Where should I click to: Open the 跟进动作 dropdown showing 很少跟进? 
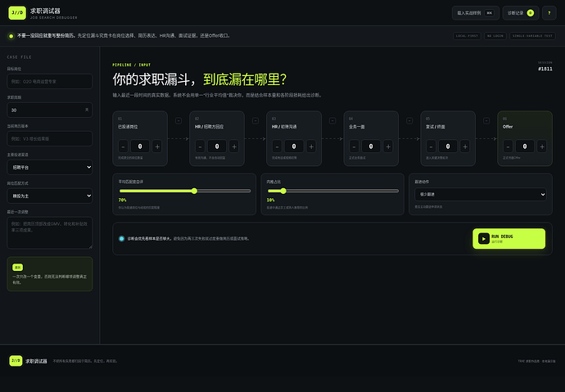[481, 195]
